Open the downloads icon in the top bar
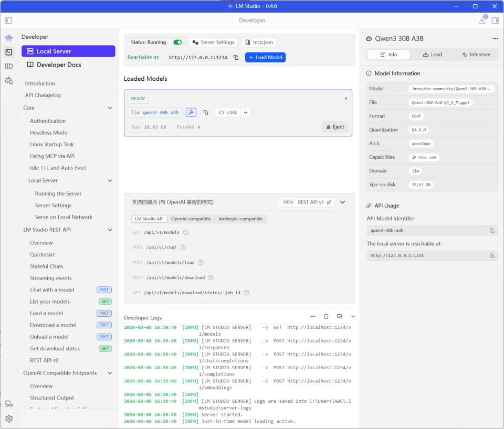504x429 pixels. coord(482,20)
